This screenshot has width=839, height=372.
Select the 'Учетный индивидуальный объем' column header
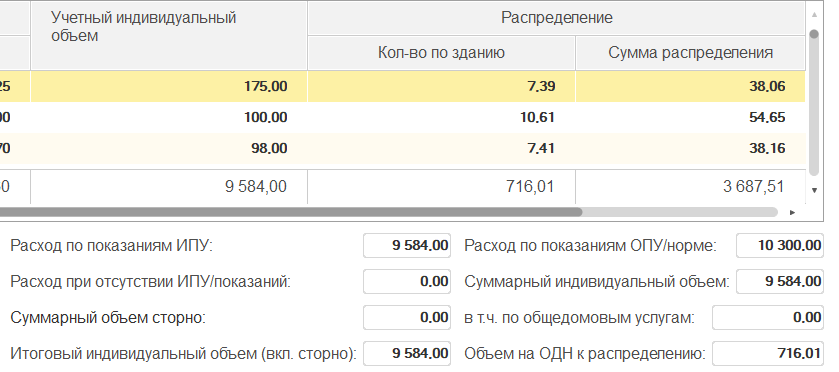click(169, 36)
